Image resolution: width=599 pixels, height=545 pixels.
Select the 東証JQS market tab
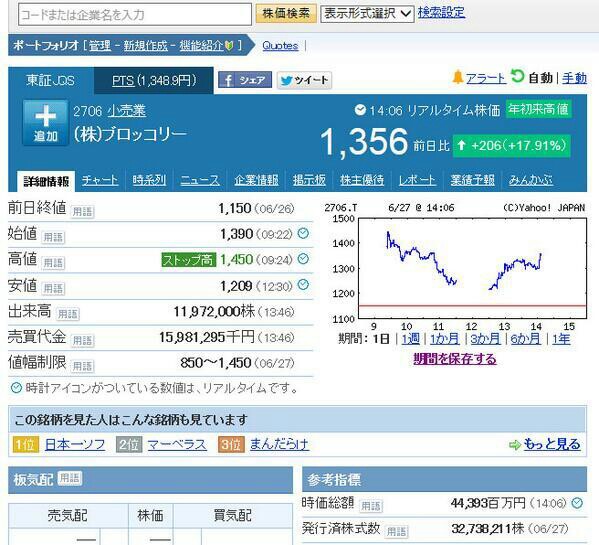tap(51, 81)
